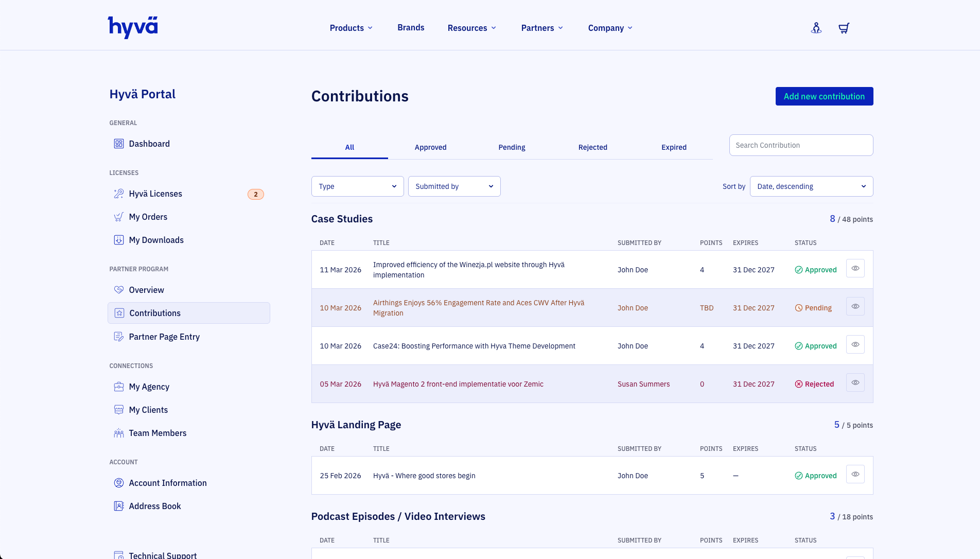Click the My Downloads icon
Viewport: 980px width, 559px height.
click(x=119, y=240)
